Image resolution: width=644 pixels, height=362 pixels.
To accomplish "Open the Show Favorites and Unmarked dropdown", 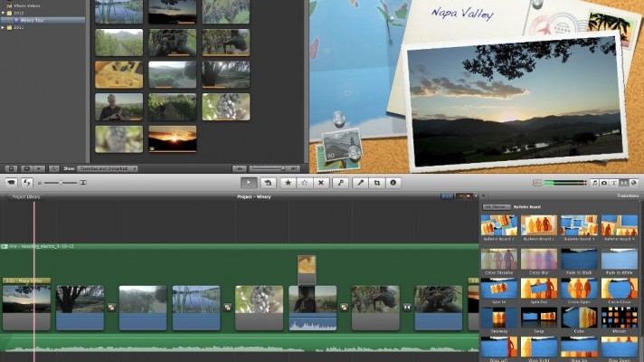I will pyautogui.click(x=107, y=168).
